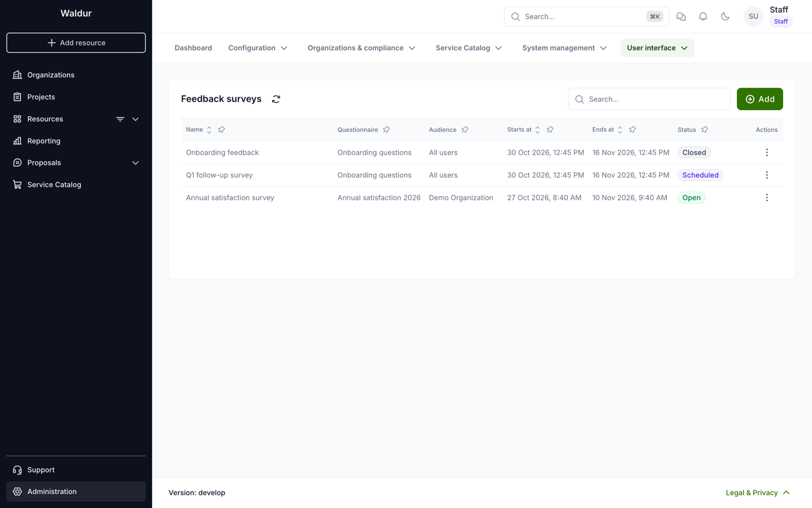
Task: Open actions menu for Onboarding feedback
Action: tap(767, 152)
